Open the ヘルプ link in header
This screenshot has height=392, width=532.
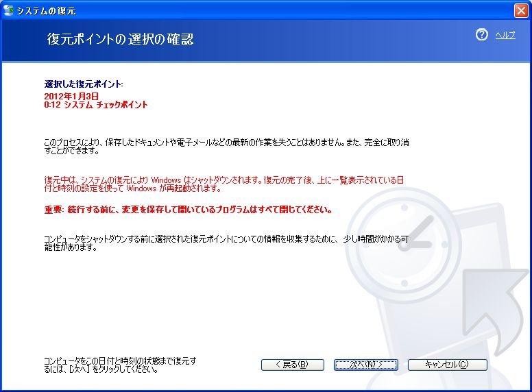pyautogui.click(x=505, y=36)
